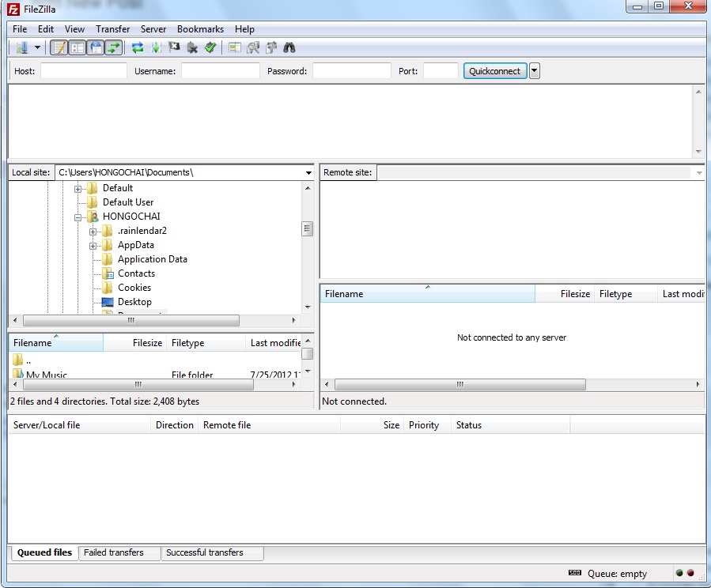Sort local files by Last modified column
Screen dimensions: 711x588
(x=274, y=343)
